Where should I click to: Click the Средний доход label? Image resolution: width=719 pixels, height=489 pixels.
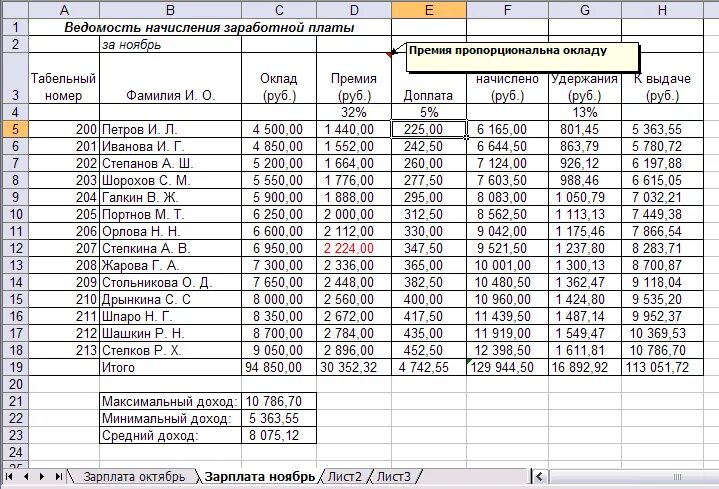170,435
